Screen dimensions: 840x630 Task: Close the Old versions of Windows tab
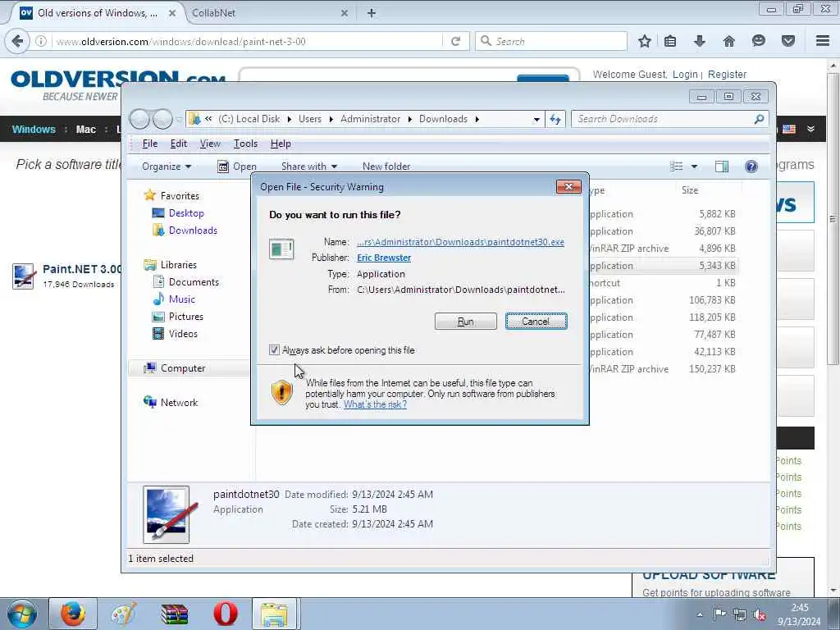172,13
